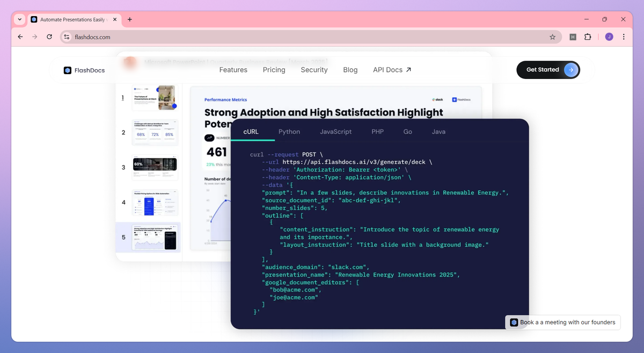Click the "joe@acme.com" code line
This screenshot has width=644, height=353.
[294, 297]
